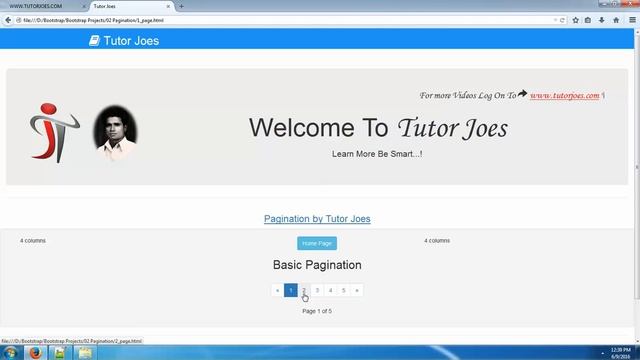The image size is (640, 360).
Task: Close the WWW.TUTORJOES.COM tab
Action: 84,7
